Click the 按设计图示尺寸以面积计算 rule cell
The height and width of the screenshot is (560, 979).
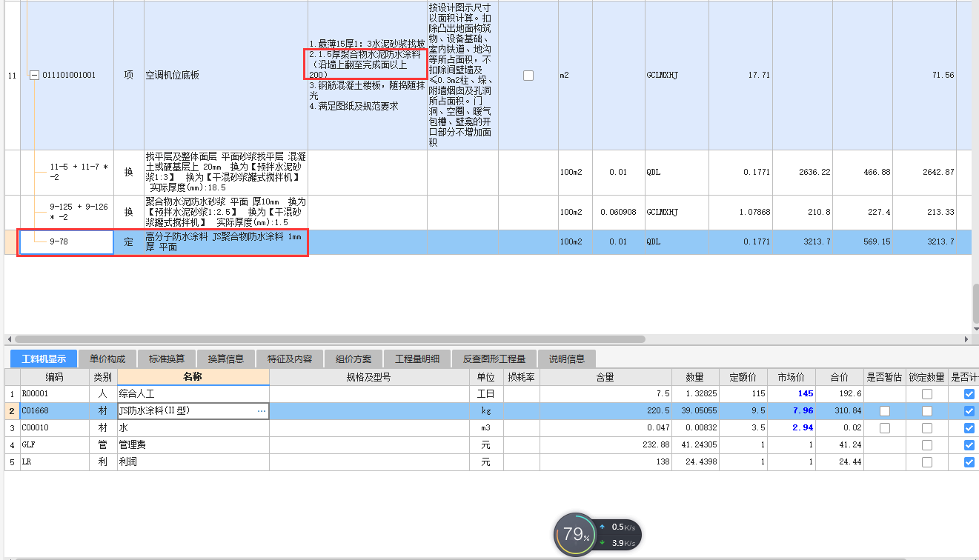pyautogui.click(x=463, y=75)
